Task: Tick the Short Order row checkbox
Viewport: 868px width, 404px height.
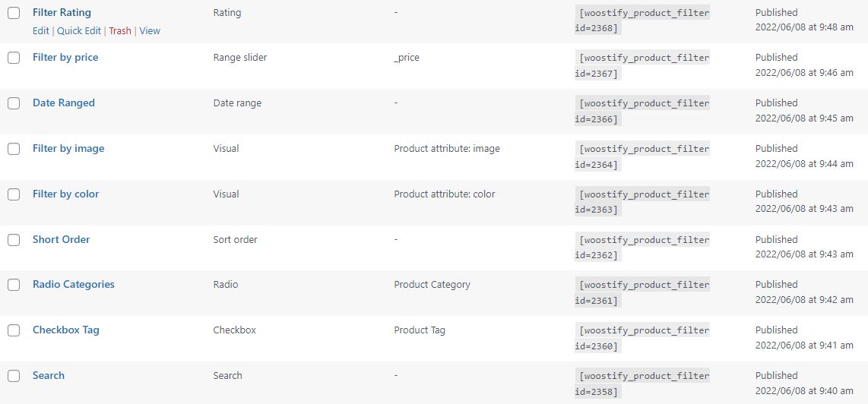Action: 14,240
